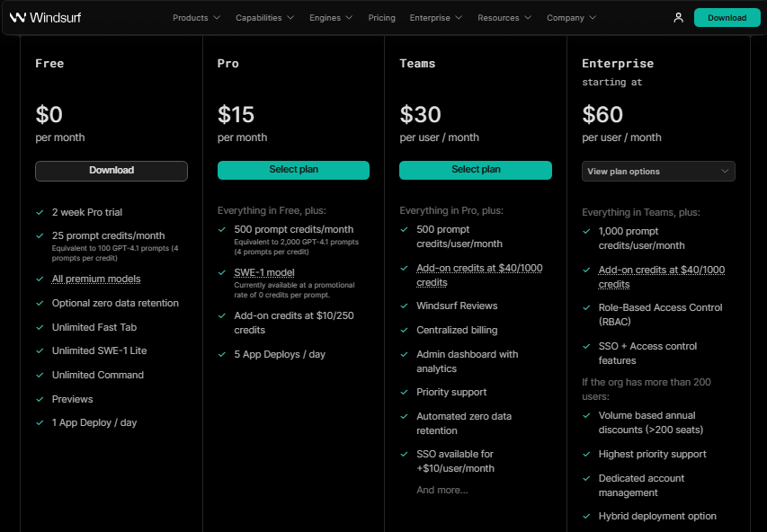Viewport: 767px width, 532px height.
Task: Select the Teams plan
Action: (476, 170)
